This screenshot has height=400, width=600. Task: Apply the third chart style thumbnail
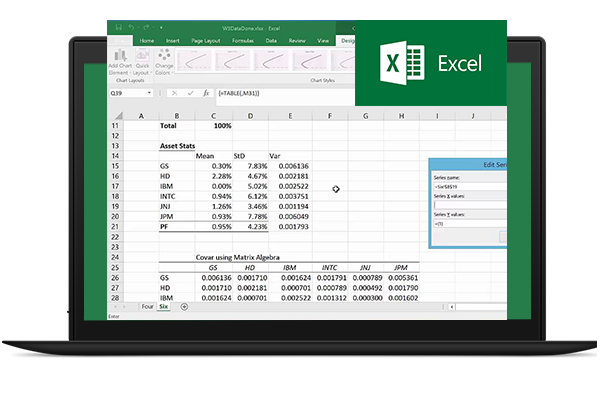[x=271, y=60]
